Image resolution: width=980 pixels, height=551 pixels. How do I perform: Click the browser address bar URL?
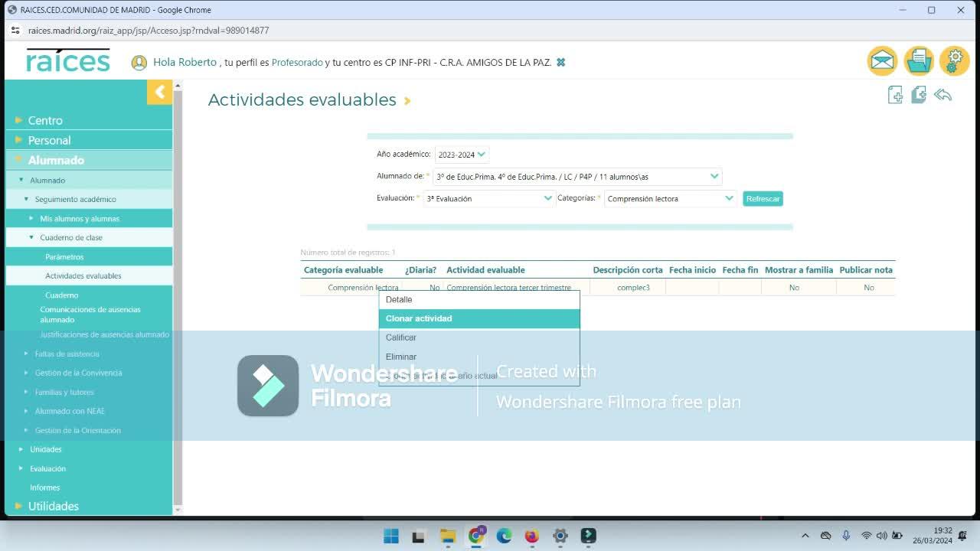149,31
